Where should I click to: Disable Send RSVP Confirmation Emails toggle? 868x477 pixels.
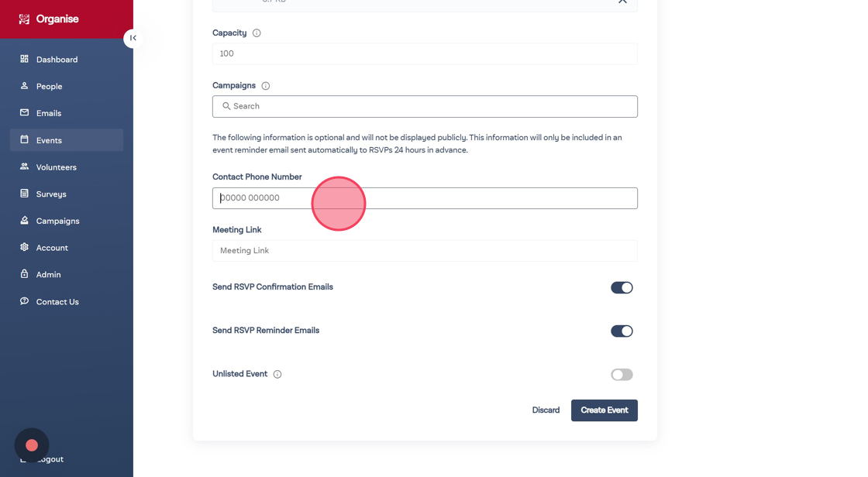click(622, 288)
